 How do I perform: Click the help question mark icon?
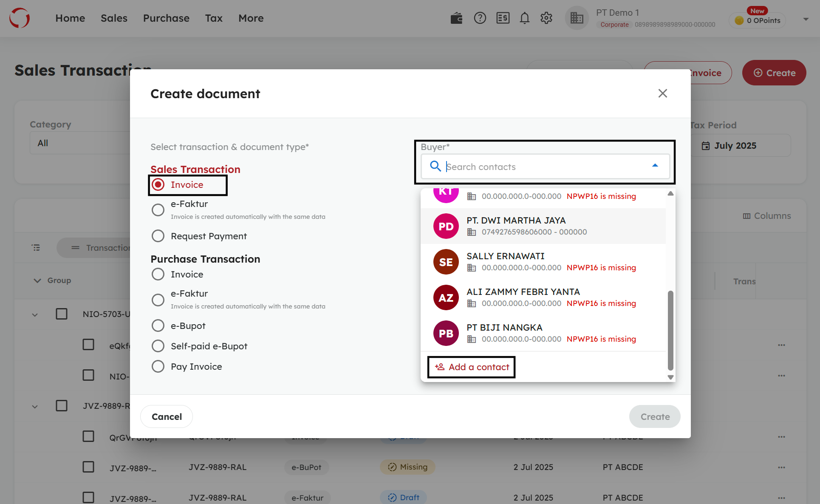coord(480,18)
